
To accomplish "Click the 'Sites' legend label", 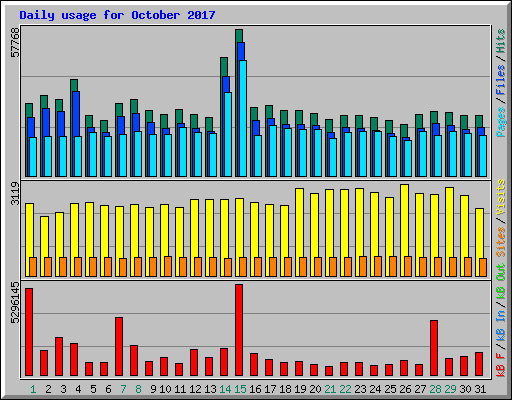I will tap(501, 242).
